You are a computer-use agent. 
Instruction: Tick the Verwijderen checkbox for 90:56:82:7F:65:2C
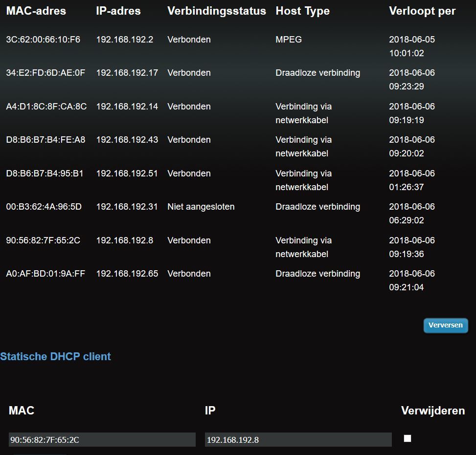click(x=407, y=438)
